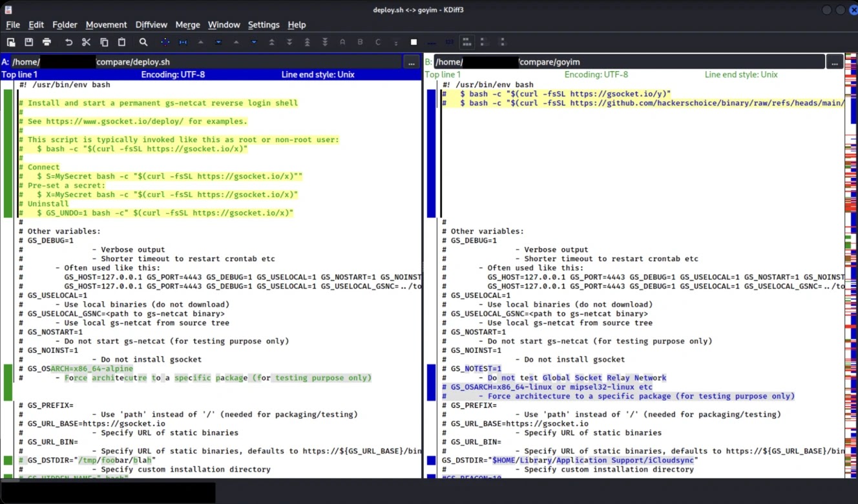
Task: Click the Undo toolbar icon
Action: tap(68, 42)
